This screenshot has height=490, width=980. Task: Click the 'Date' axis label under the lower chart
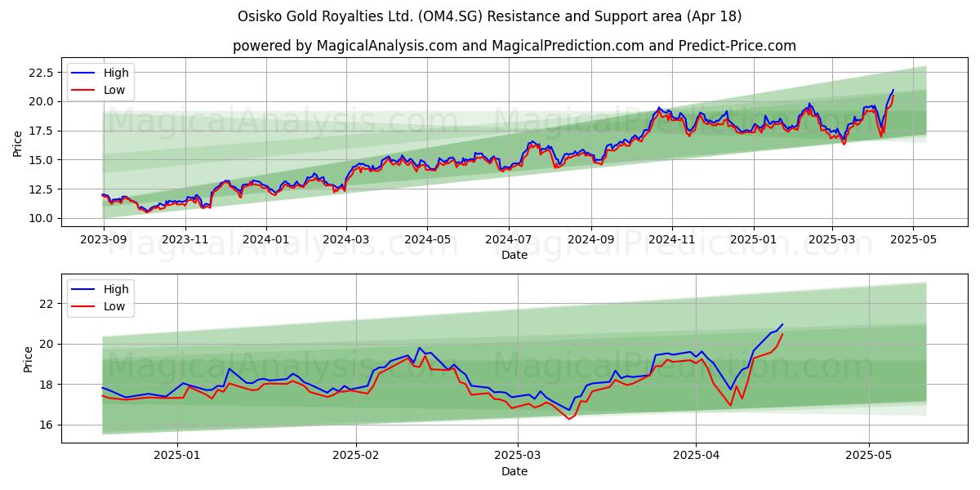514,471
